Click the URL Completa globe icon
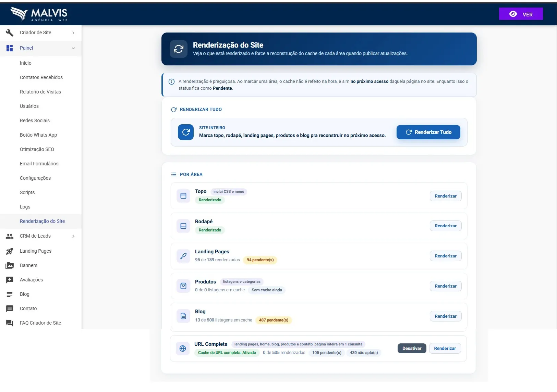Screen dimensions: 557x392 183,349
